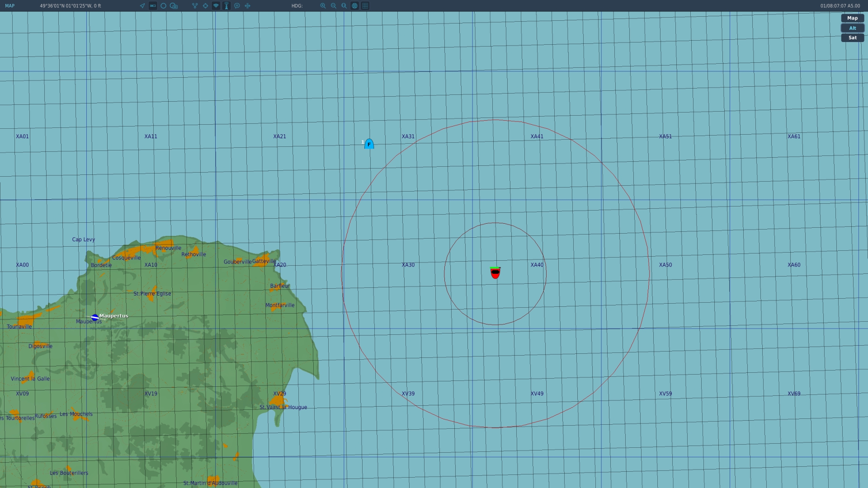Switch to Alt altitude map mode
This screenshot has width=868, height=488.
pos(852,28)
